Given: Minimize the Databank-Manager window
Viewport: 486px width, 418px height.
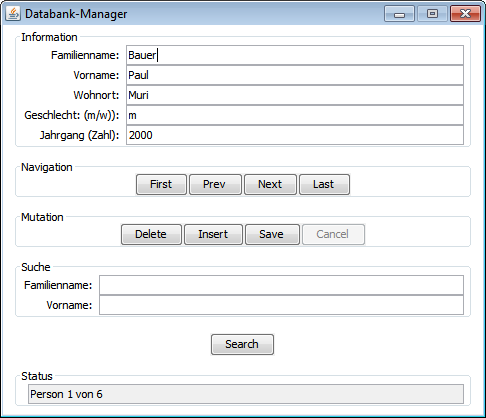Looking at the screenshot, I should [x=399, y=14].
